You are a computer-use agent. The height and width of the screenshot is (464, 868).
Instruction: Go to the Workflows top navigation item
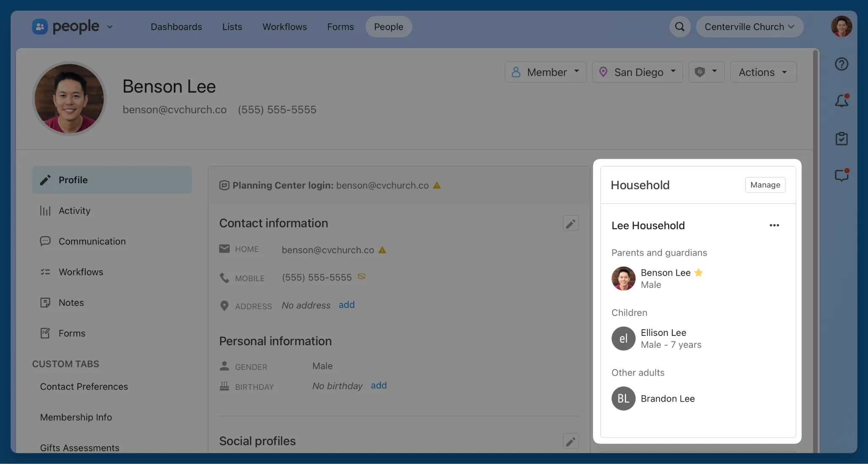coord(284,27)
